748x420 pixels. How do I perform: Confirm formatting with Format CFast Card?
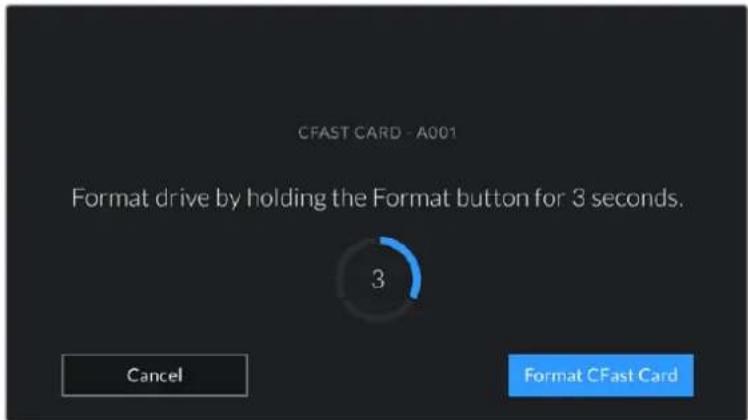tap(601, 375)
